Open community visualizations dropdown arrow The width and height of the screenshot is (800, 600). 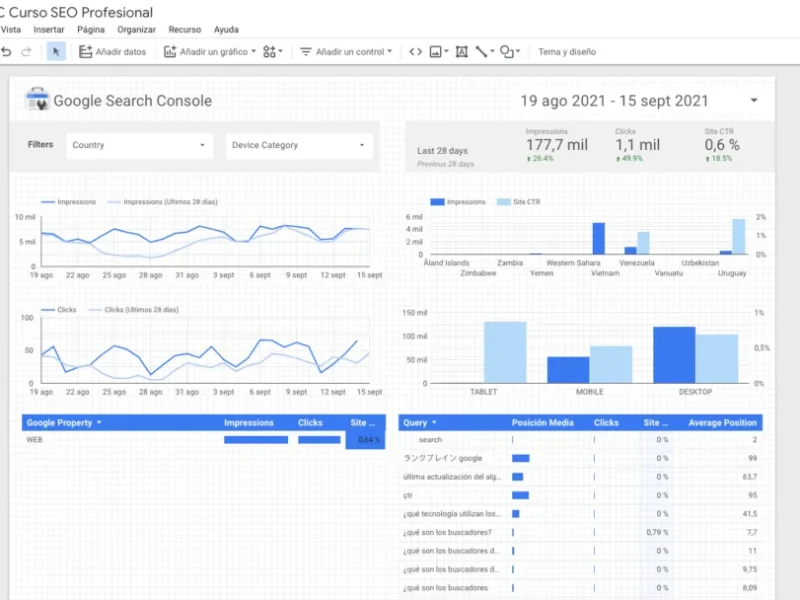tap(281, 52)
